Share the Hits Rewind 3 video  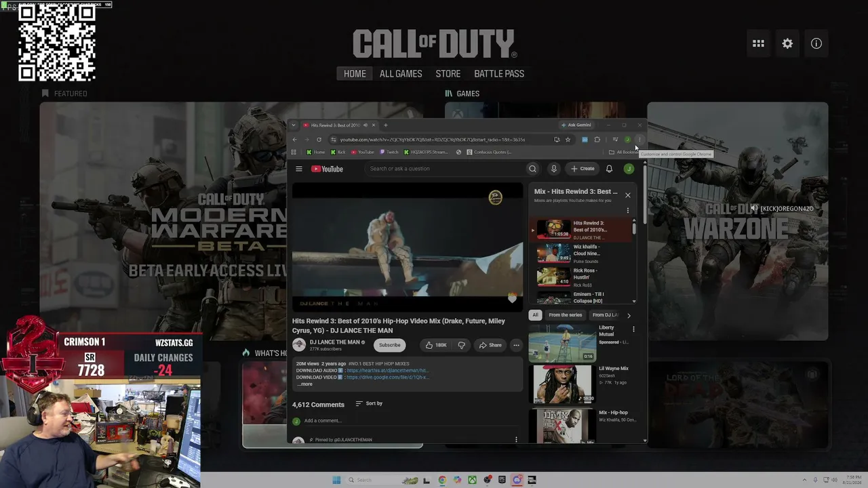(490, 345)
